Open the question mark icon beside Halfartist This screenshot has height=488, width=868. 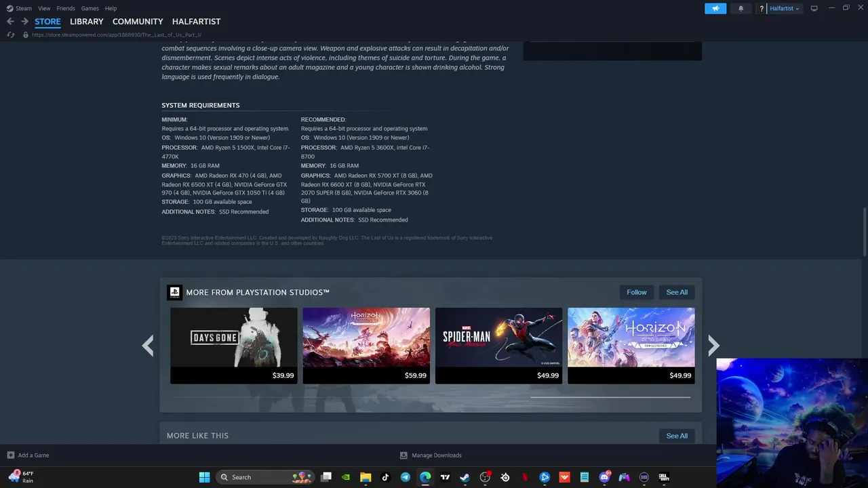pyautogui.click(x=762, y=8)
